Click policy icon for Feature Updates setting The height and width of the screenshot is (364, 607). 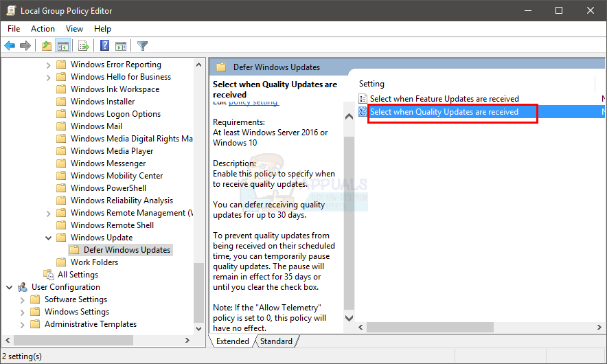point(363,99)
